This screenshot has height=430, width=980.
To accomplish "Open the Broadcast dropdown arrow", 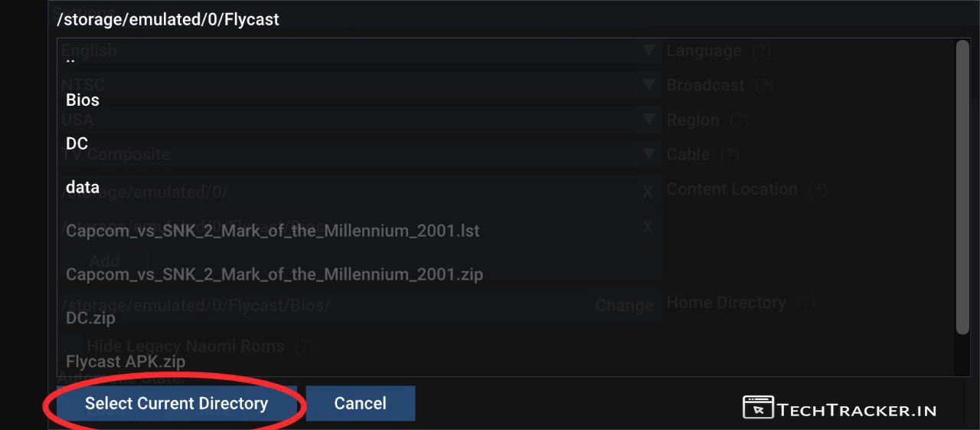I will pyautogui.click(x=649, y=85).
